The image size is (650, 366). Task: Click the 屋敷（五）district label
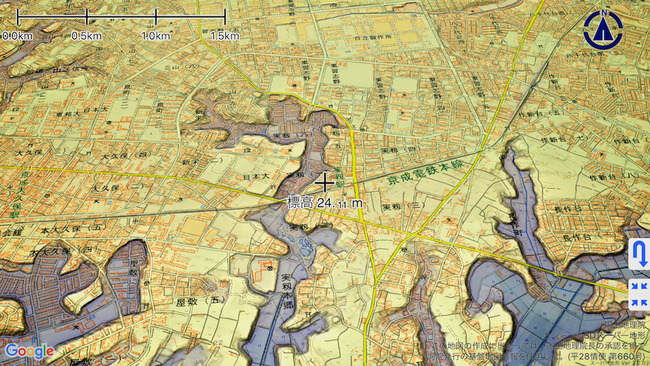(x=201, y=301)
